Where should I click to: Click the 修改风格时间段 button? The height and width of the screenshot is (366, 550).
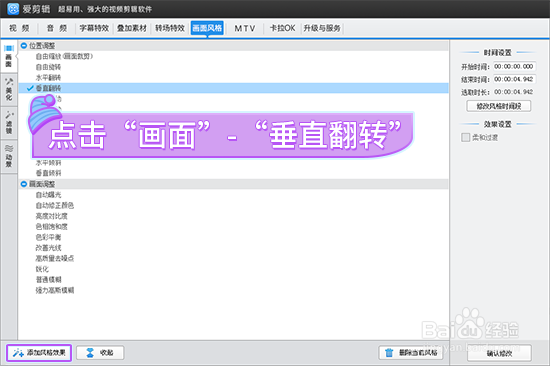pos(498,106)
